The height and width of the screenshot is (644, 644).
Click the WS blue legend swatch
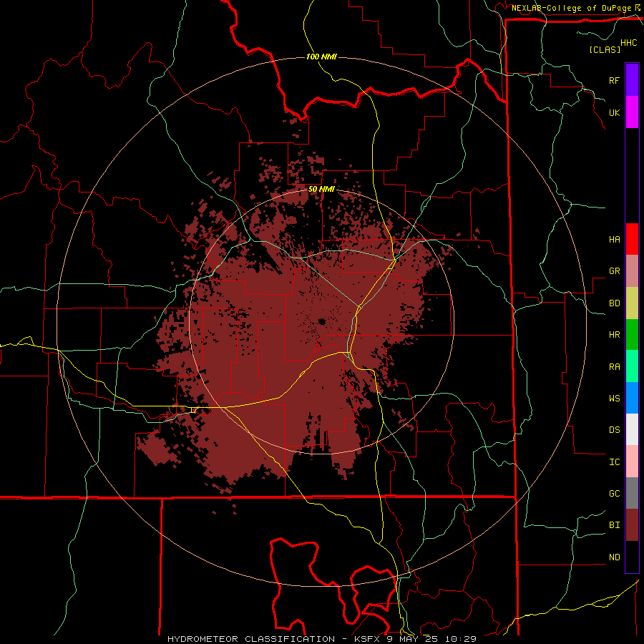(x=632, y=398)
